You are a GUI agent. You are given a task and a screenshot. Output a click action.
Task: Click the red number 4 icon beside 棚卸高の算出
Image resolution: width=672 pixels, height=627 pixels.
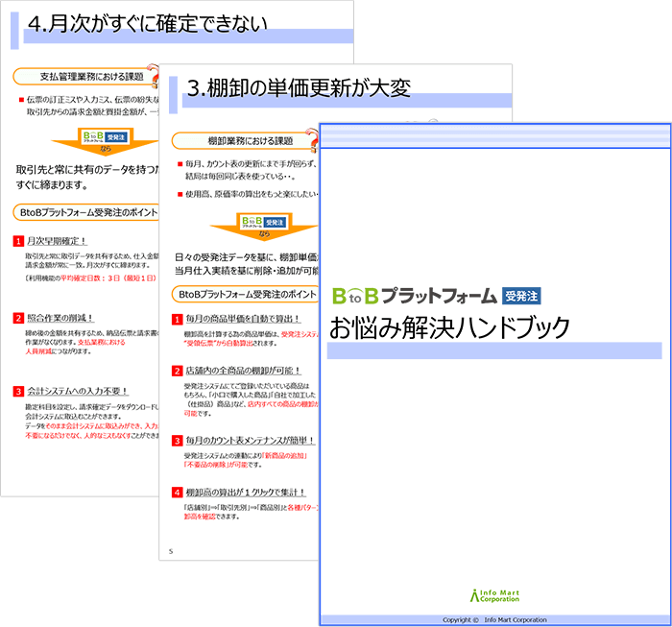[176, 492]
